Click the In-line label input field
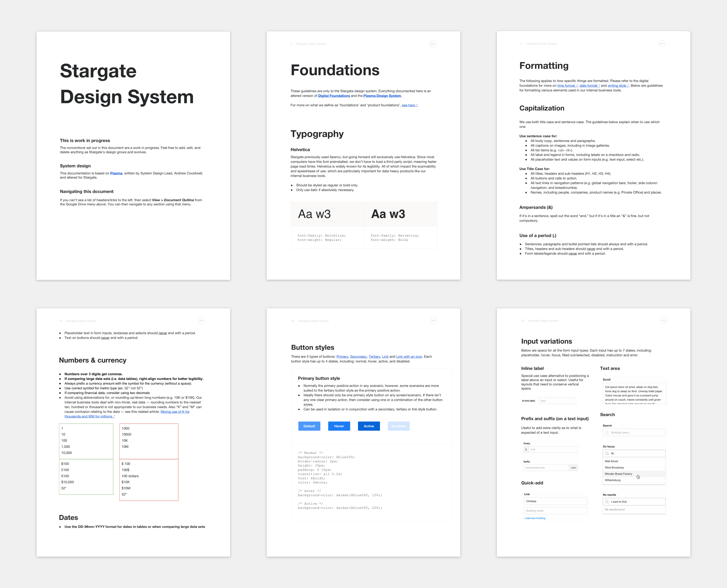Viewport: 727px width, 588px height. pyautogui.click(x=557, y=401)
